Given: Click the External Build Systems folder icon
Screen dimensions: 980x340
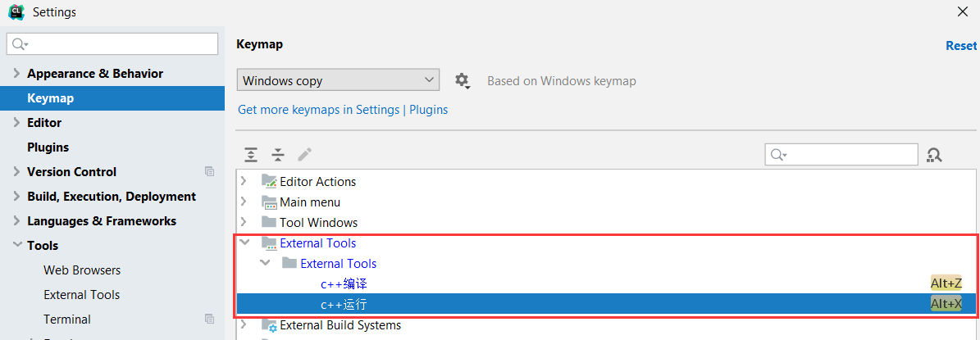Looking at the screenshot, I should point(269,325).
